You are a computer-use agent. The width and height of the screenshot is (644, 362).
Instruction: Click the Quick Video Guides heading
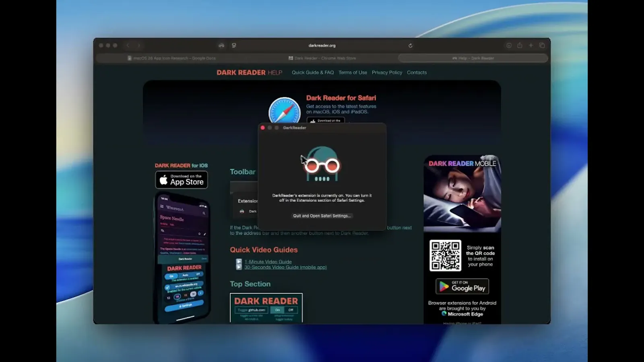264,250
